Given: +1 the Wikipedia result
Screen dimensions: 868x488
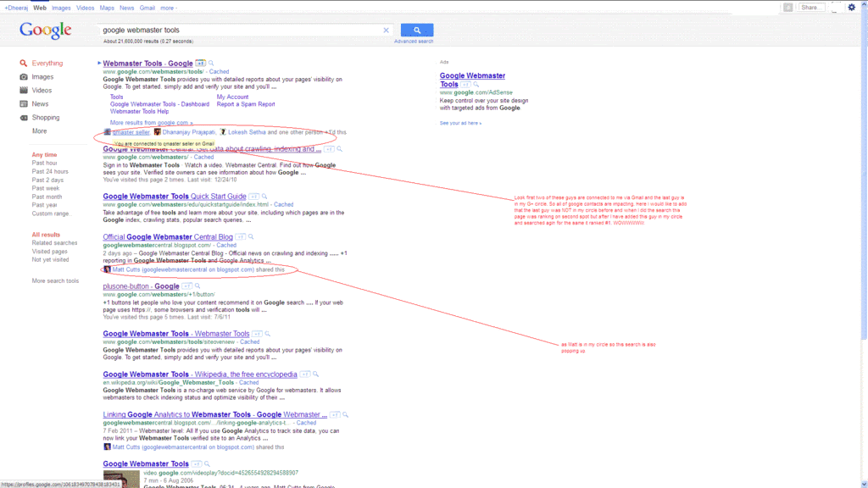Looking at the screenshot, I should click(x=305, y=374).
